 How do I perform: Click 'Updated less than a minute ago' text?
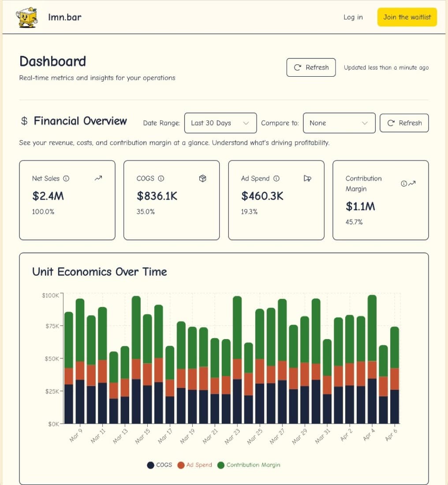coord(386,67)
